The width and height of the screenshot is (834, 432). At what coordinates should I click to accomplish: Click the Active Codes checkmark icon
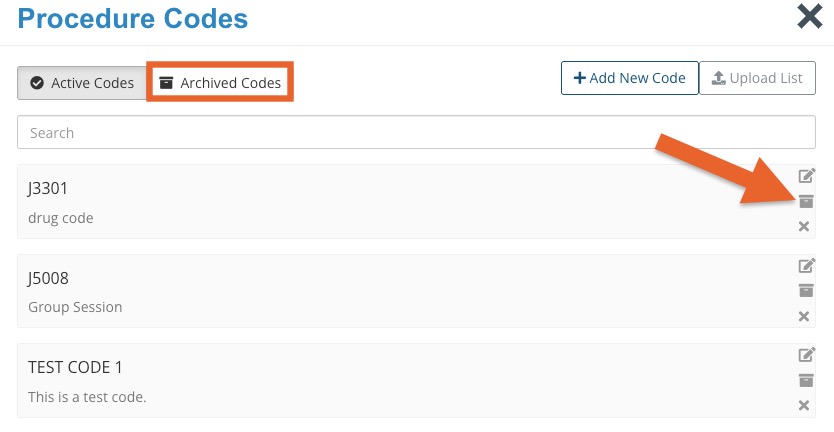click(x=37, y=83)
